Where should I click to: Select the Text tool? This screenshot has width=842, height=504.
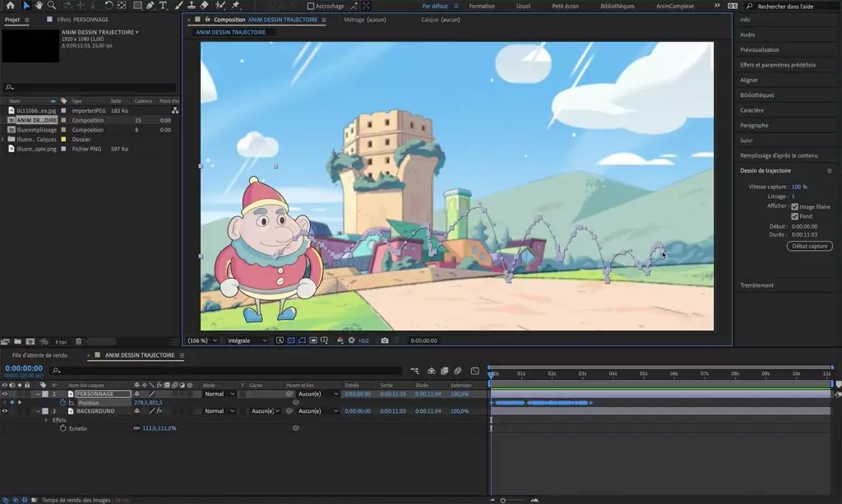[164, 6]
